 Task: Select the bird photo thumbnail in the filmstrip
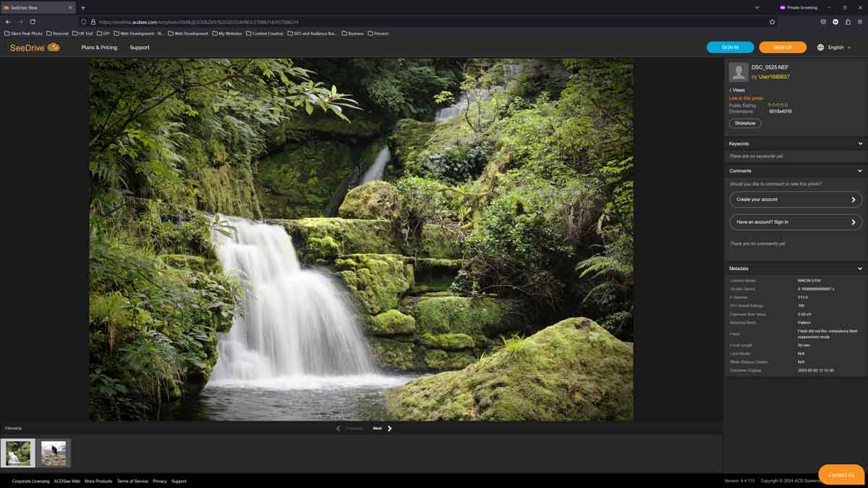tap(55, 453)
